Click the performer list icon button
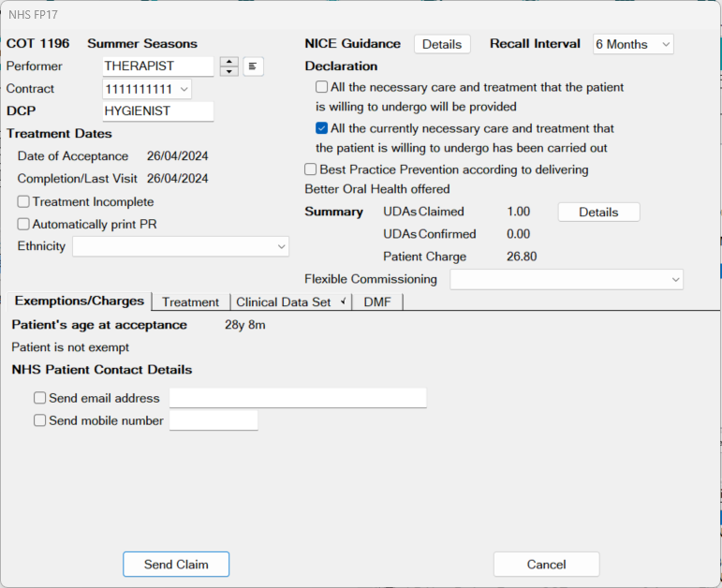This screenshot has height=588, width=722. pos(253,66)
